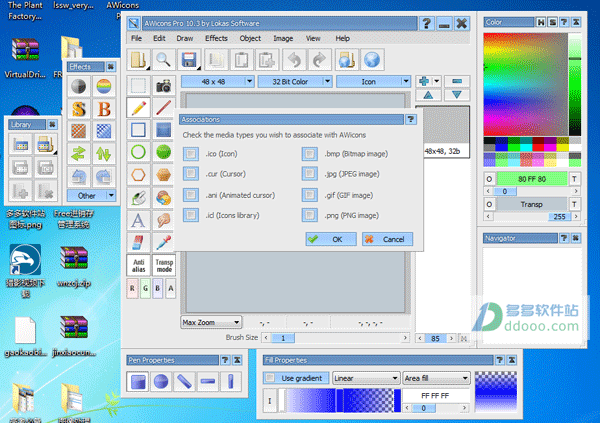This screenshot has width=600, height=423.
Task: Toggle Transp mode button
Action: click(164, 265)
